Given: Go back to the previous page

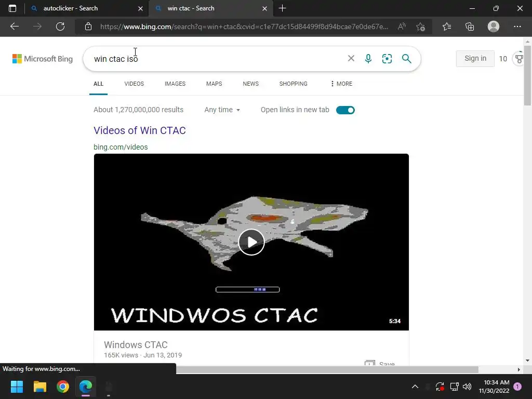Looking at the screenshot, I should [15, 26].
